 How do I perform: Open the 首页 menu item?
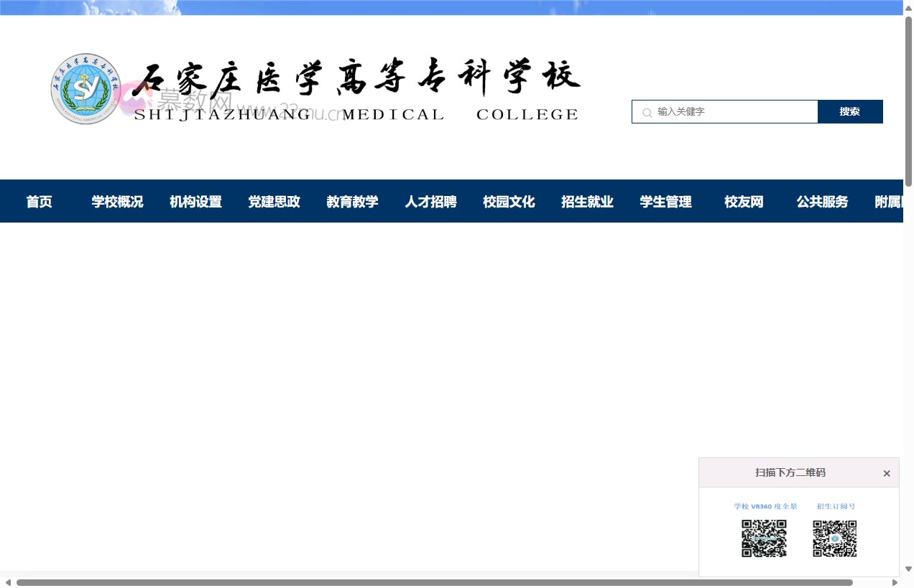point(40,202)
